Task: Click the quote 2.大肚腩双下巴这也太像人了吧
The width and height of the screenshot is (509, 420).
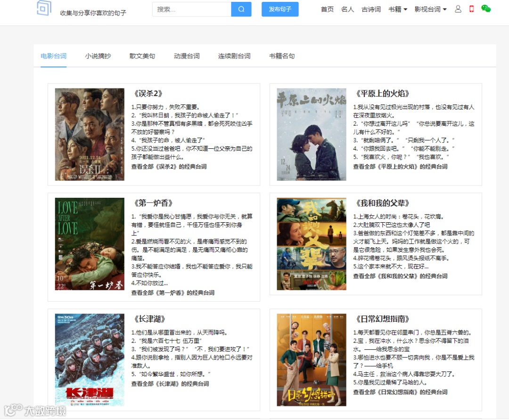Action: pos(392,225)
